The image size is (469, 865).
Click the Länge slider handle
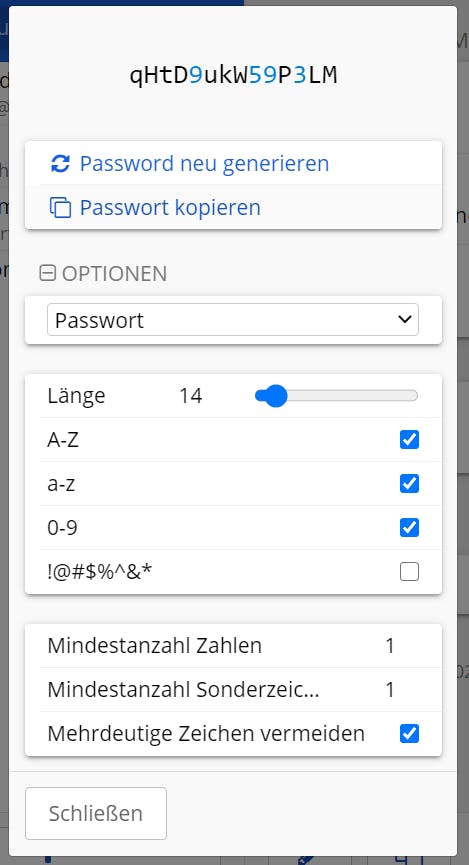[275, 396]
